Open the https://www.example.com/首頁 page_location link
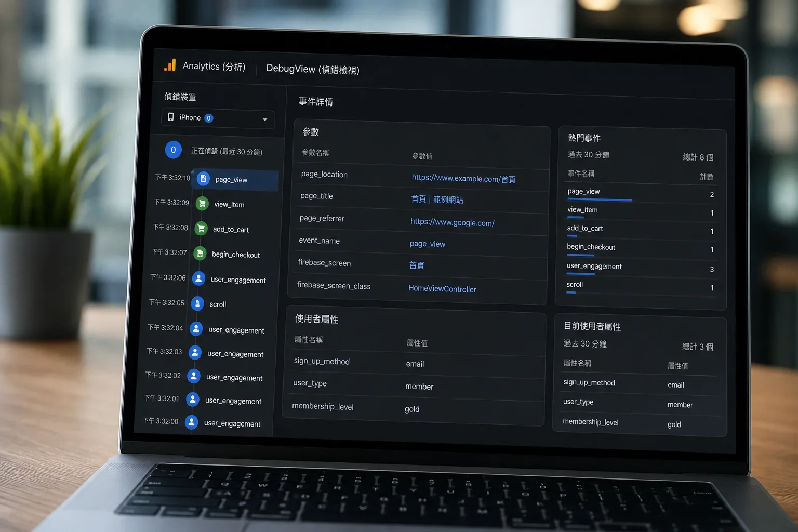Viewport: 798px width, 532px height. tap(463, 178)
